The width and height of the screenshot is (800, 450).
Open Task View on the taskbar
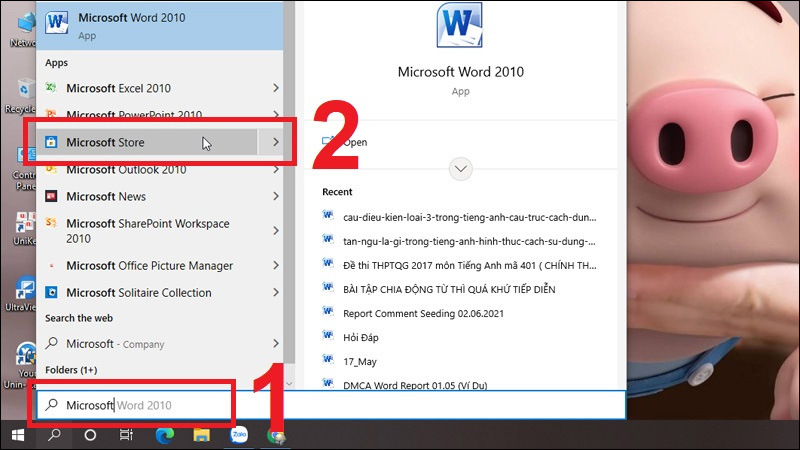click(127, 435)
